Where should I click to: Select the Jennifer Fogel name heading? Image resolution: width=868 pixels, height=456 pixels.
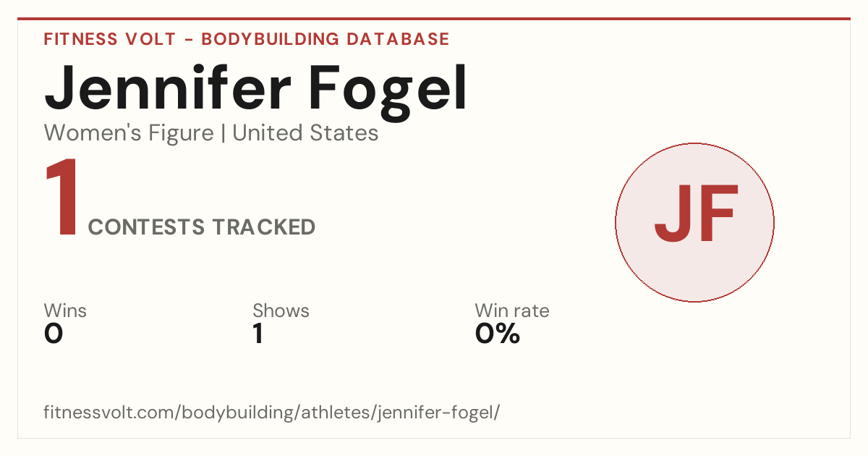256,88
